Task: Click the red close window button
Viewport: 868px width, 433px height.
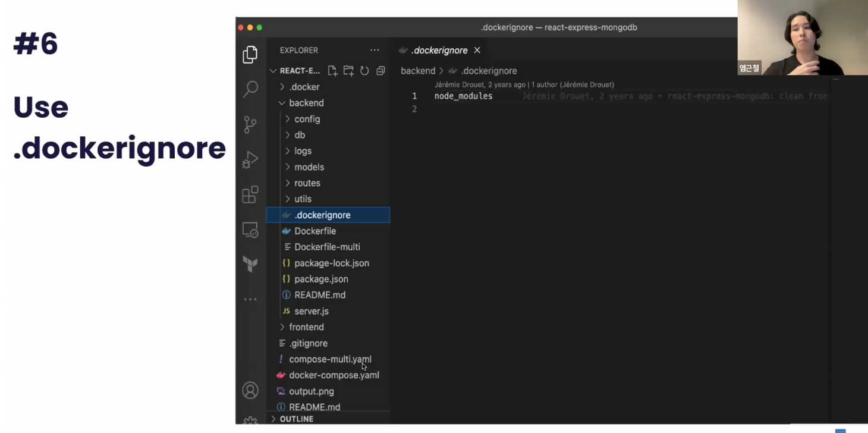Action: (241, 27)
